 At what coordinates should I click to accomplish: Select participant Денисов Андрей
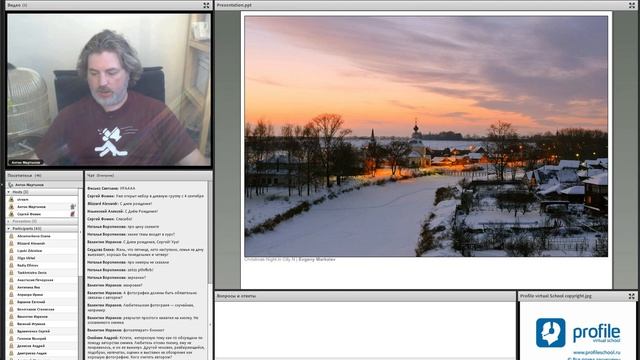tap(42, 346)
